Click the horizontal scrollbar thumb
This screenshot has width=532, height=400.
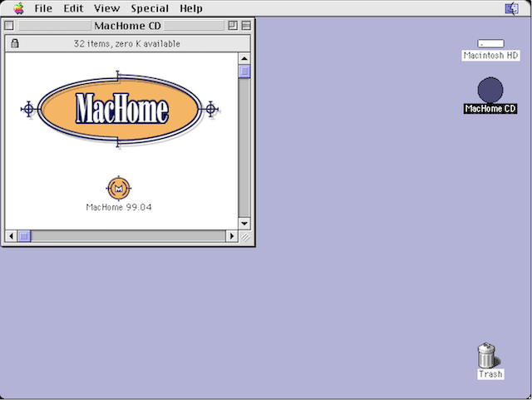tap(24, 235)
